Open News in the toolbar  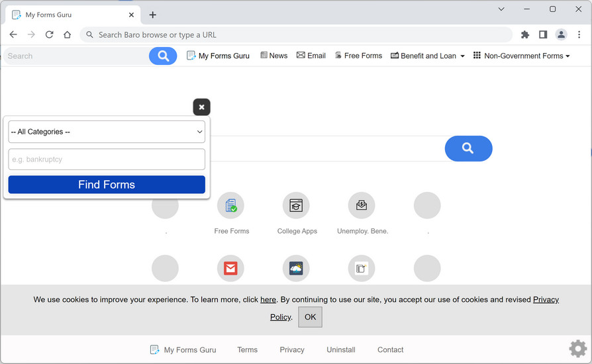point(274,56)
